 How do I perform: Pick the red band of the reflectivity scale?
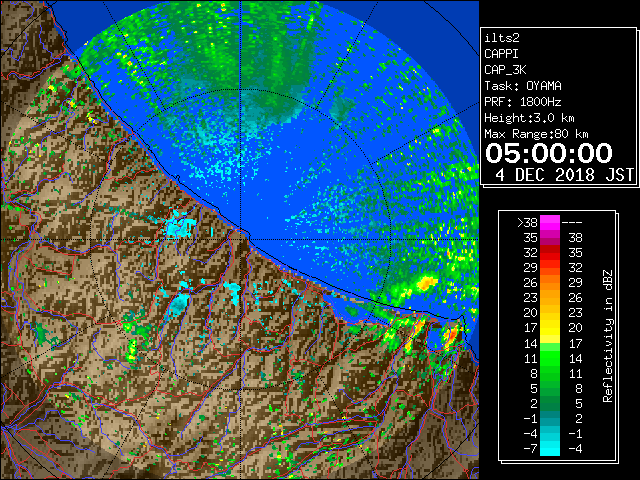coord(550,253)
